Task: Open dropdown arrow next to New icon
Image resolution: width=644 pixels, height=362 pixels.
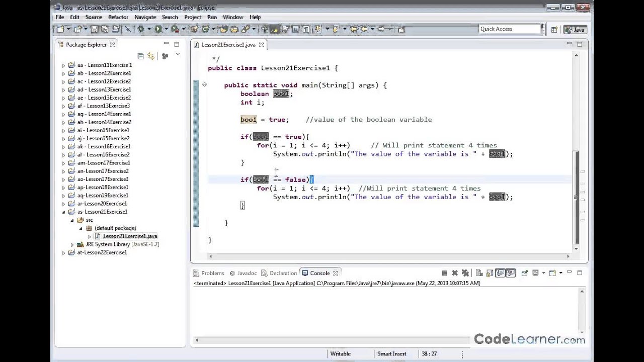Action: point(69,29)
